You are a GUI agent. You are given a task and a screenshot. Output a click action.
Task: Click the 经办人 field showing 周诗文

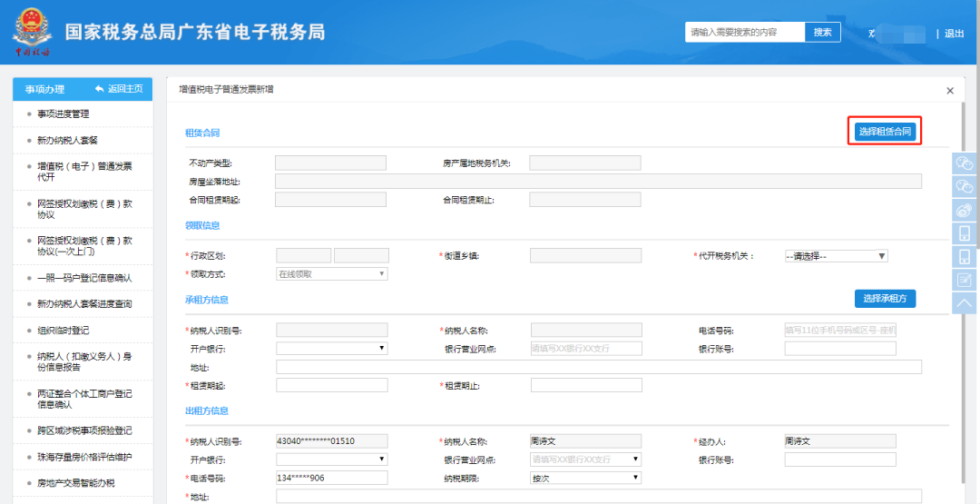coord(840,440)
